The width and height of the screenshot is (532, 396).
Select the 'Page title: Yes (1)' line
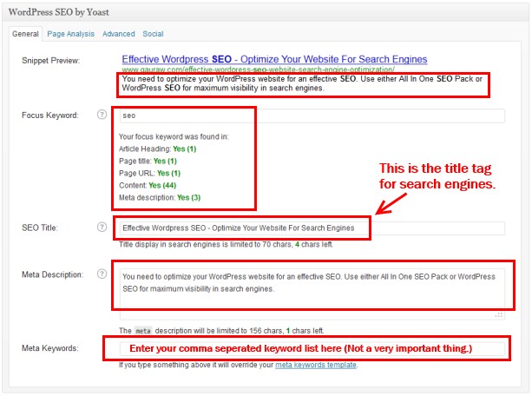pyautogui.click(x=148, y=161)
